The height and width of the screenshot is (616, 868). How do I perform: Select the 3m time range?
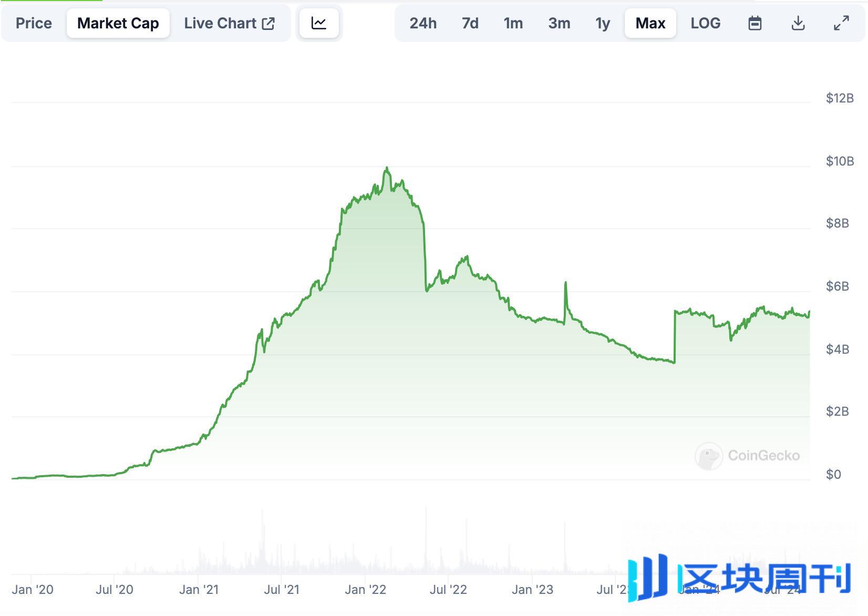click(x=559, y=23)
